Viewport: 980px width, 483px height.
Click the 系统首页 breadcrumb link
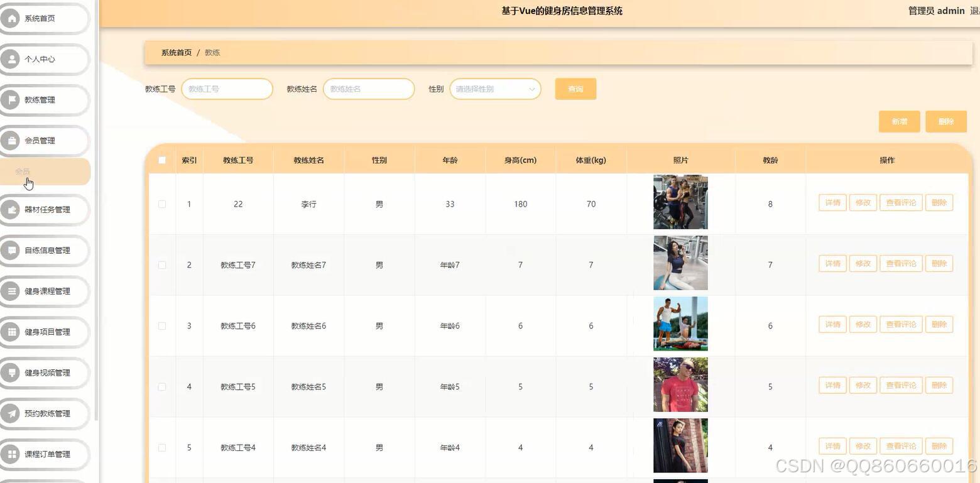[x=177, y=53]
